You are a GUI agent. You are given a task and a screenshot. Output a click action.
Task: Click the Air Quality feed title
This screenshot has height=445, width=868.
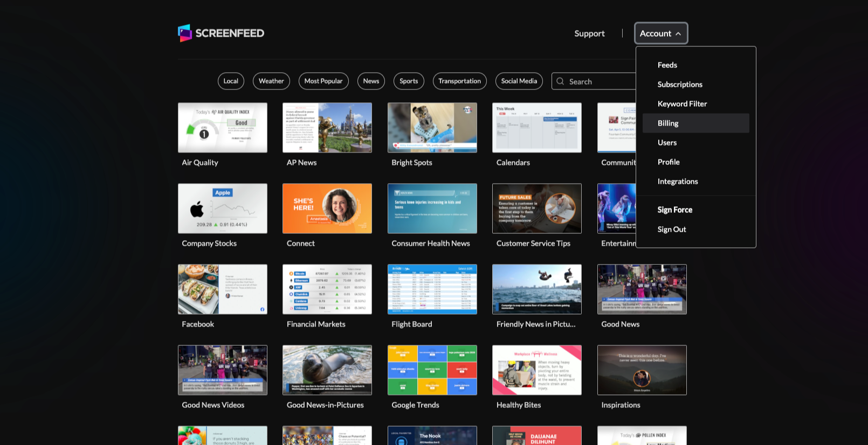click(x=200, y=163)
